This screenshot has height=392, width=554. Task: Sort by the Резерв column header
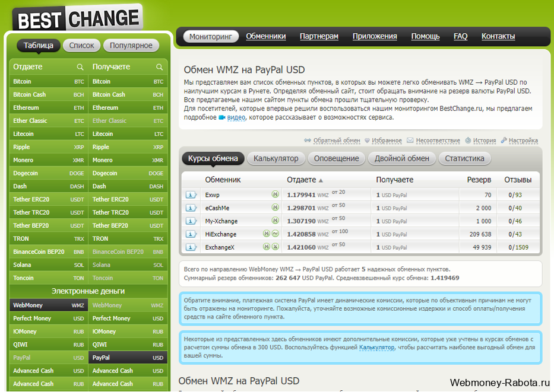click(x=479, y=180)
